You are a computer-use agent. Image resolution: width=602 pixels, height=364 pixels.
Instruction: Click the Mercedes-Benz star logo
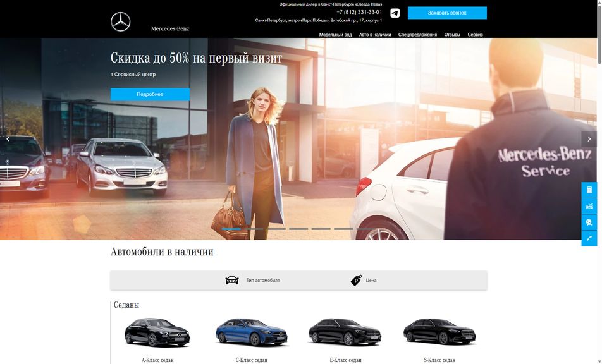point(121,22)
